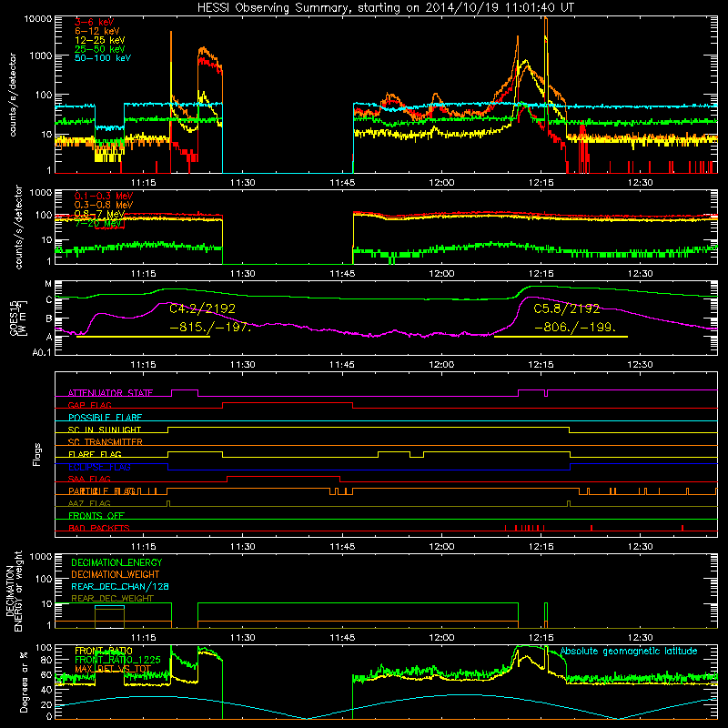Select the REAR_DEC_CHAN/128 legend entry
728x728 pixels.
pos(120,586)
